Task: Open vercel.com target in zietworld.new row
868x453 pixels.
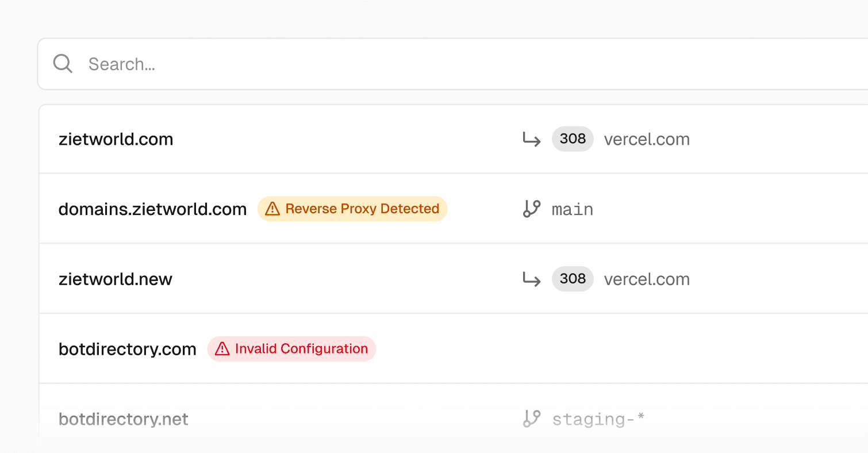Action: [647, 279]
